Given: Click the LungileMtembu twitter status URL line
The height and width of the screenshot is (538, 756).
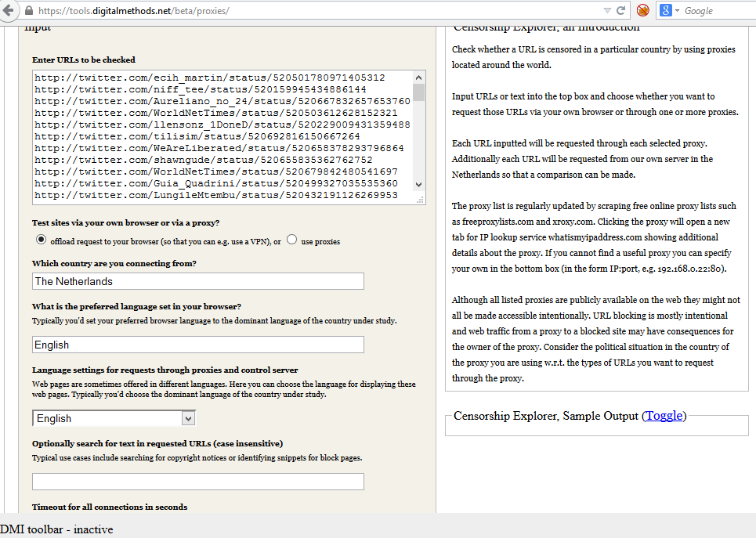Looking at the screenshot, I should coord(216,195).
